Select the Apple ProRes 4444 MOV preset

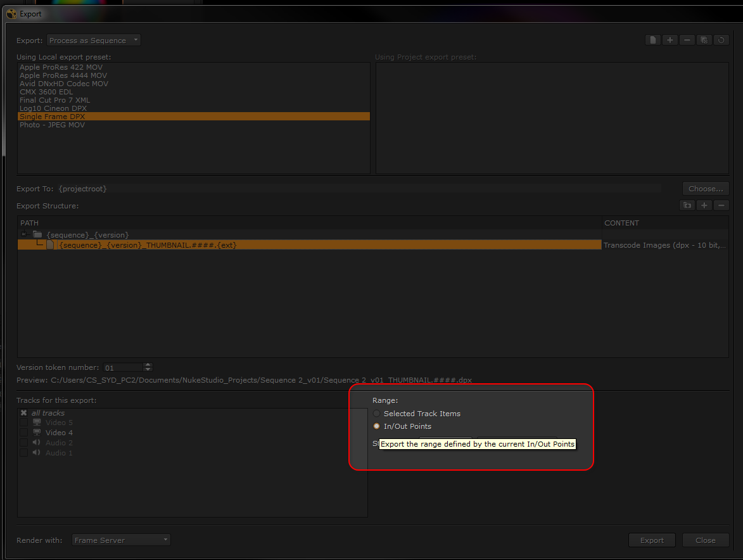[63, 75]
